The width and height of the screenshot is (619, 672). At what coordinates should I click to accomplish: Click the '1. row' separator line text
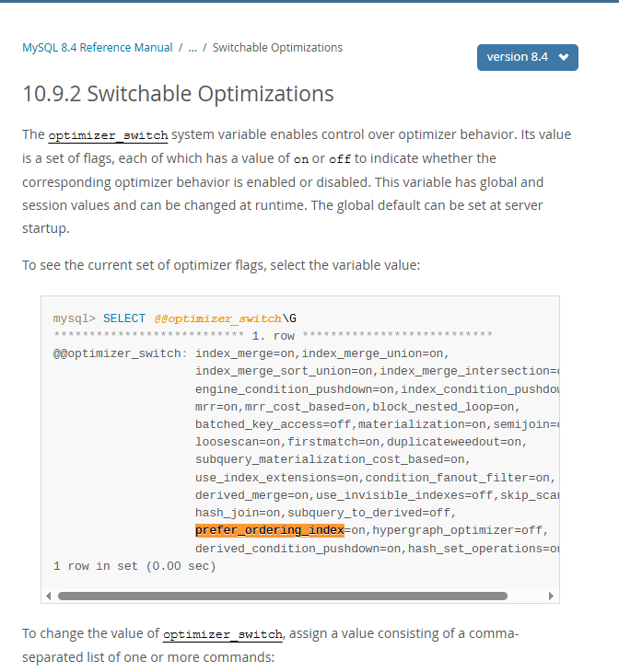[x=274, y=336]
